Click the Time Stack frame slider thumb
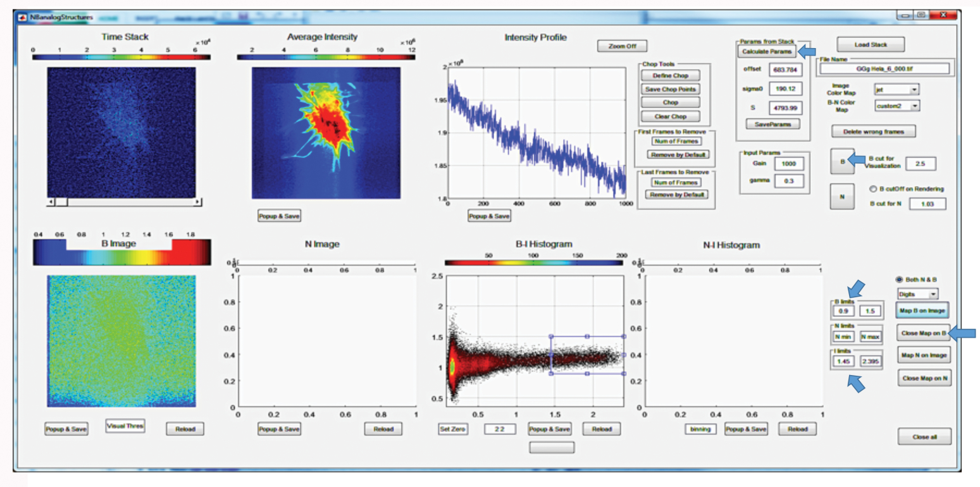Screen dimensions: 980x487 click(61, 202)
